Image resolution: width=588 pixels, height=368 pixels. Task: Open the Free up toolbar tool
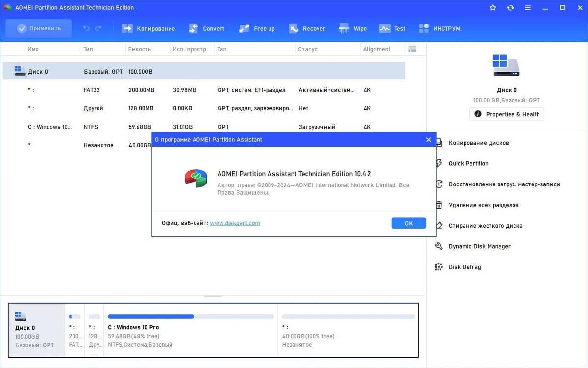[257, 28]
